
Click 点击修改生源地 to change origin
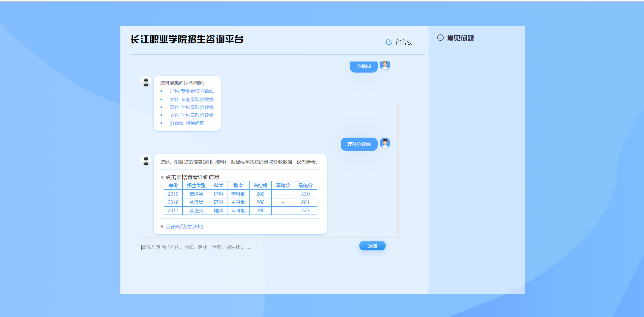tap(184, 227)
